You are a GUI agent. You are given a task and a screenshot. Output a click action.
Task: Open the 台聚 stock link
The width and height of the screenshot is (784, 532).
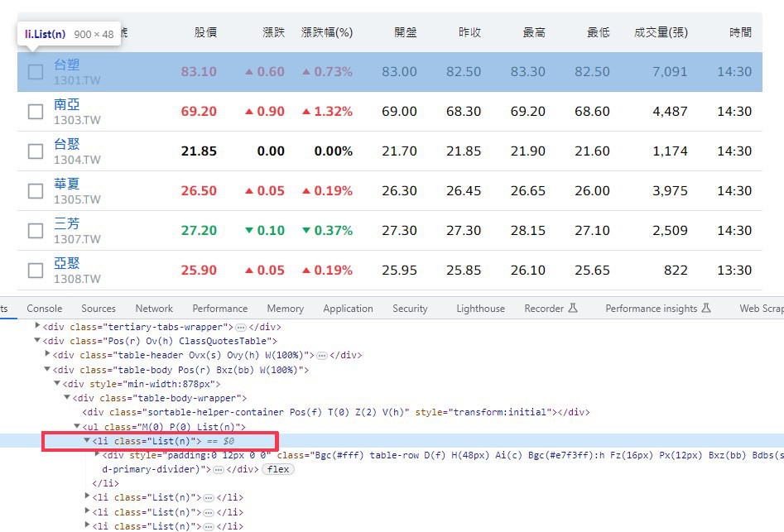[67, 144]
